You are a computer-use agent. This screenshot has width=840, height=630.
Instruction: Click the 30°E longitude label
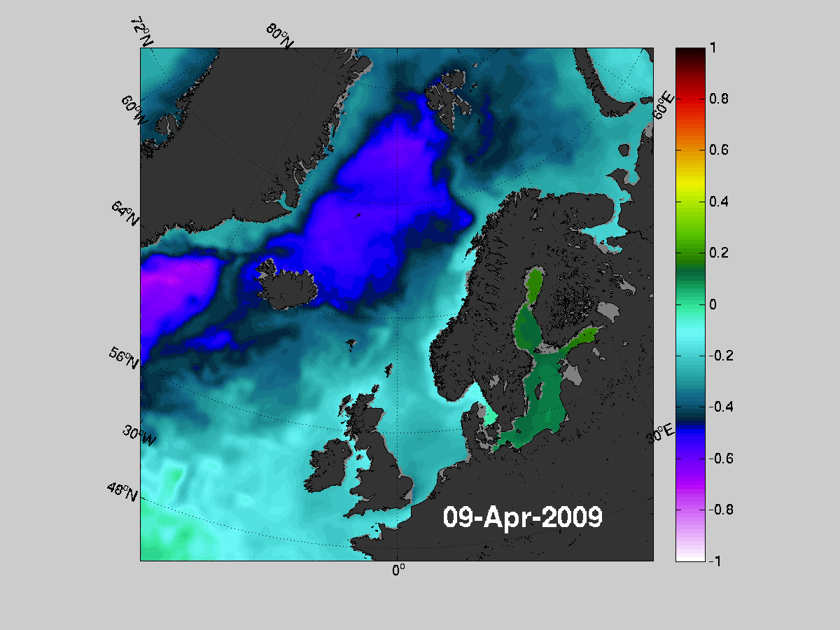click(x=659, y=434)
